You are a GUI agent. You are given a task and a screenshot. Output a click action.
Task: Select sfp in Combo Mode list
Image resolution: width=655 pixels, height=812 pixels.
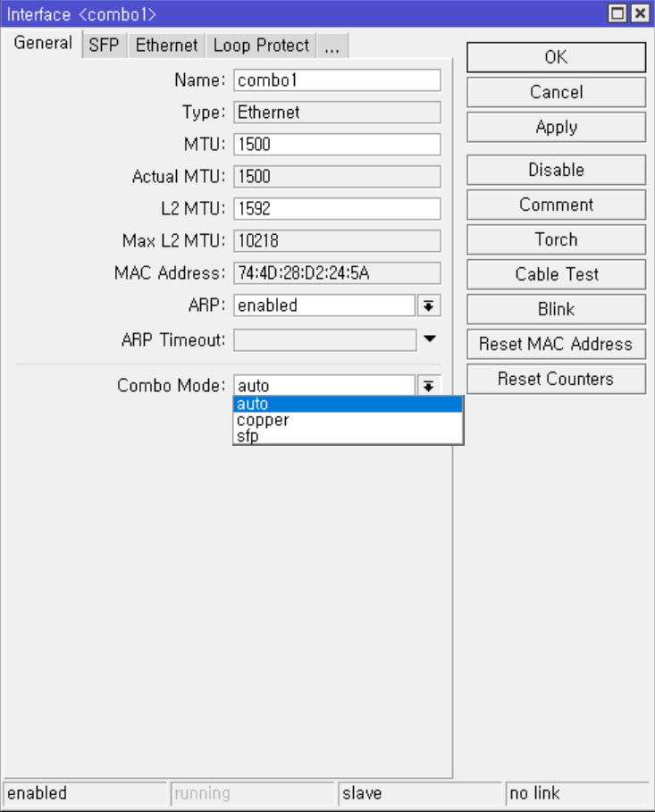pos(348,436)
